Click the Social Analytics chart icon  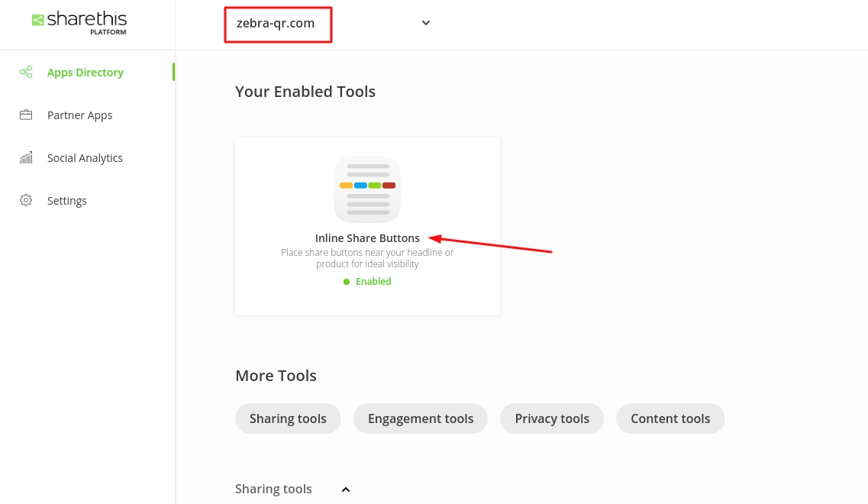pos(26,158)
